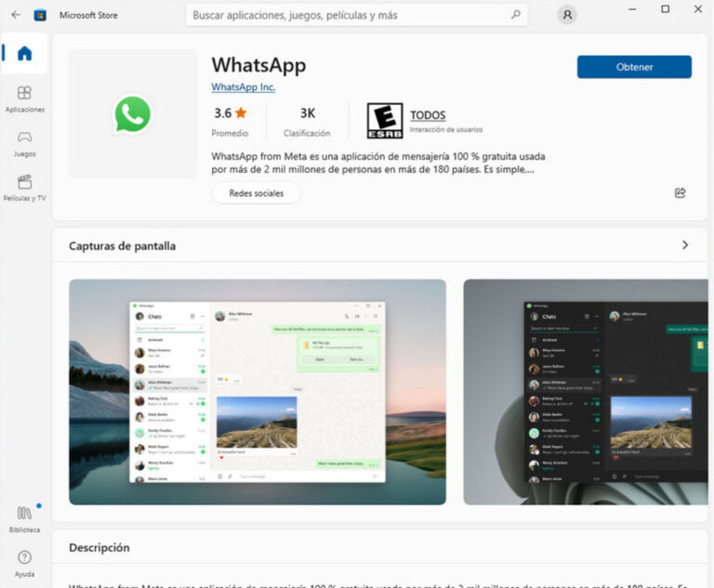The width and height of the screenshot is (714, 588).
Task: Open Películas y TV section
Action: (24, 188)
